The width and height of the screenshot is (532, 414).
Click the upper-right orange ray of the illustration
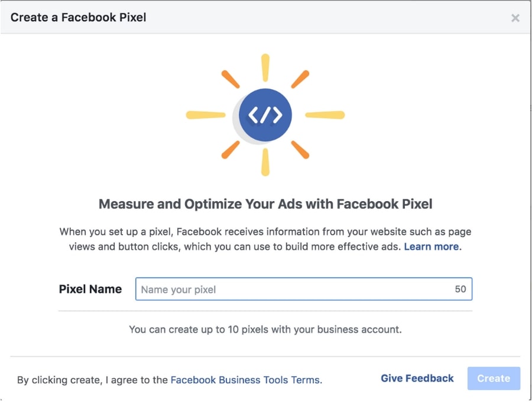300,79
